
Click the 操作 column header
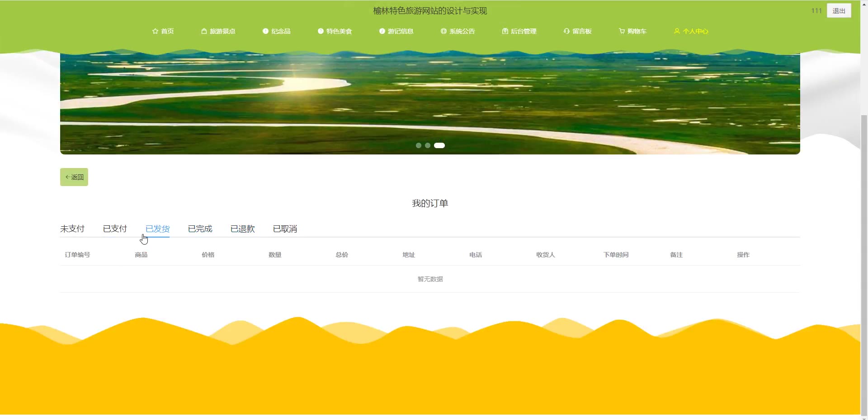point(743,255)
